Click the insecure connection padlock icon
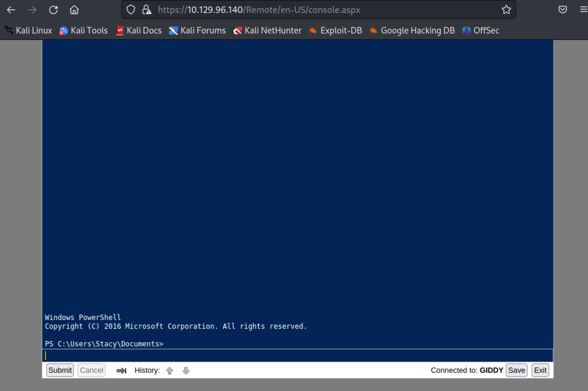This screenshot has height=391, width=588. coord(147,10)
